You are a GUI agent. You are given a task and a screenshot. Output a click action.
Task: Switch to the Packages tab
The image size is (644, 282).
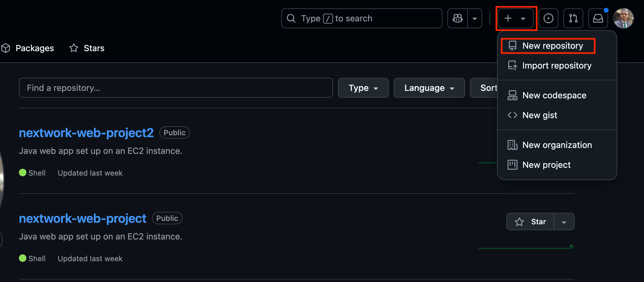click(27, 48)
